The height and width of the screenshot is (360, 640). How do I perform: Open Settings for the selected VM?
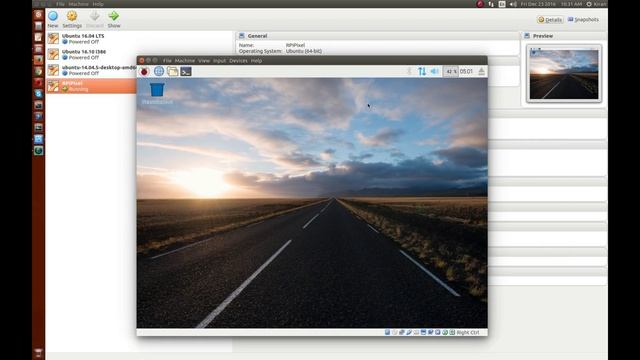[x=72, y=19]
